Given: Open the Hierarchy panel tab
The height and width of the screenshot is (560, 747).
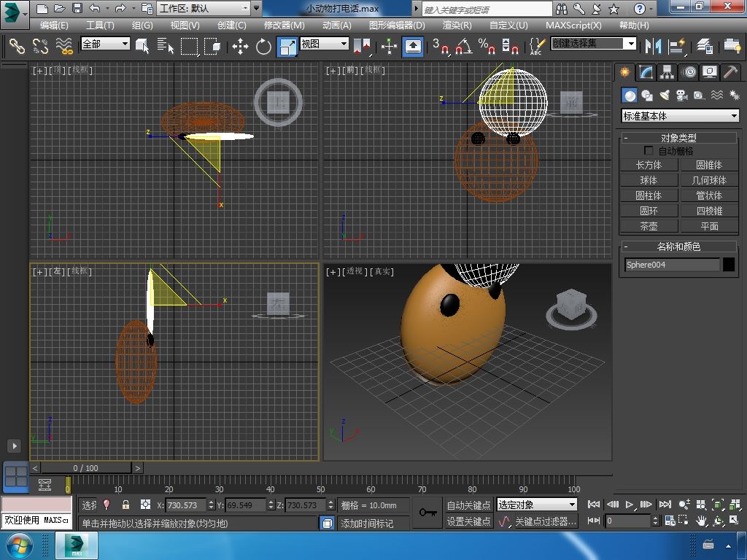Looking at the screenshot, I should coord(667,72).
